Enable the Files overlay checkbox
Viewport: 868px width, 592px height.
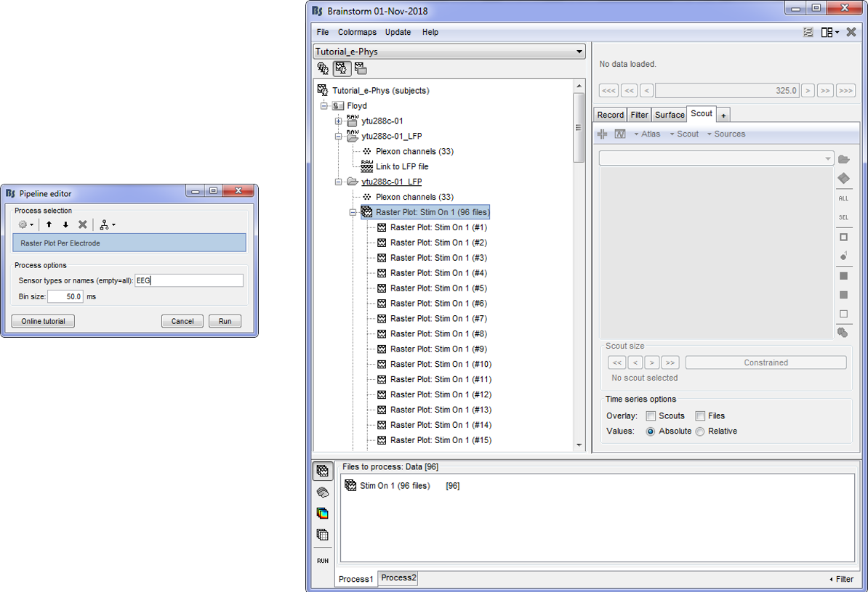click(x=700, y=416)
